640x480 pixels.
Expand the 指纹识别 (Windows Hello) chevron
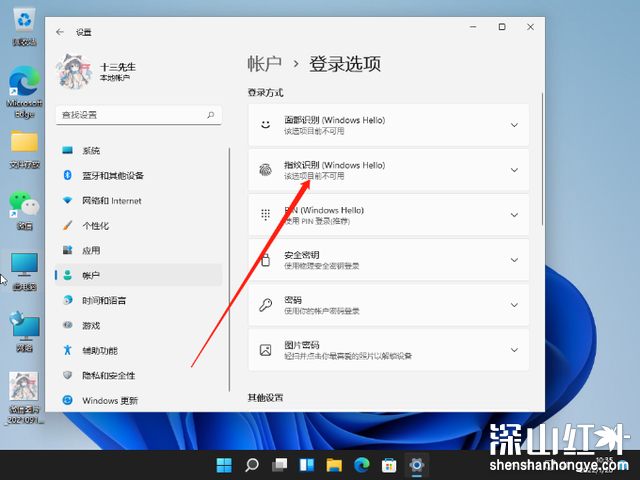click(514, 170)
